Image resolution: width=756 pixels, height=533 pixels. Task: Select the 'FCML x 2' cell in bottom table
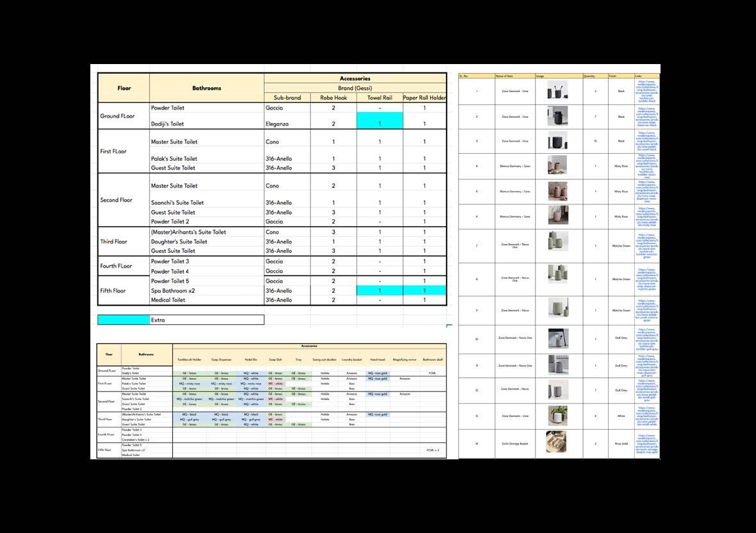coord(432,450)
